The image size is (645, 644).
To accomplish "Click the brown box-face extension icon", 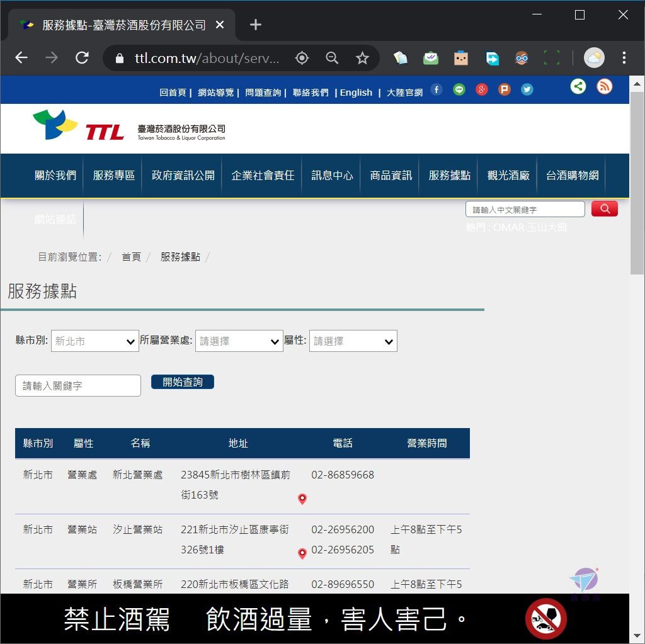I will click(x=460, y=57).
